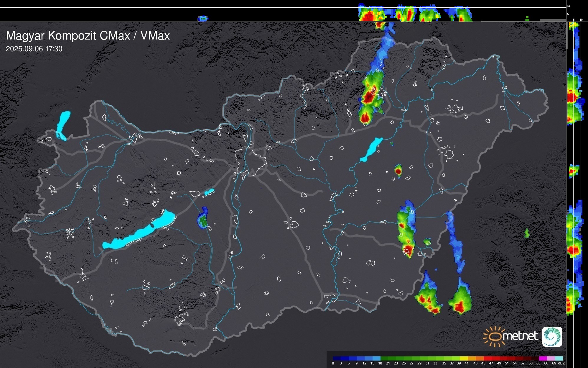Click red storm core in northern mountains
Viewport: 588px width, 368px height.
point(368,97)
